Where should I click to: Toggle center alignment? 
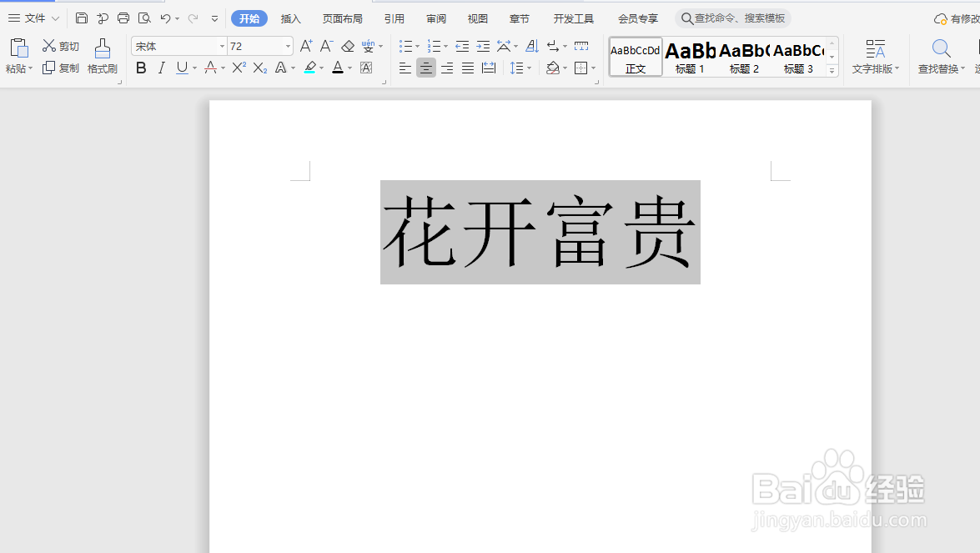point(425,68)
